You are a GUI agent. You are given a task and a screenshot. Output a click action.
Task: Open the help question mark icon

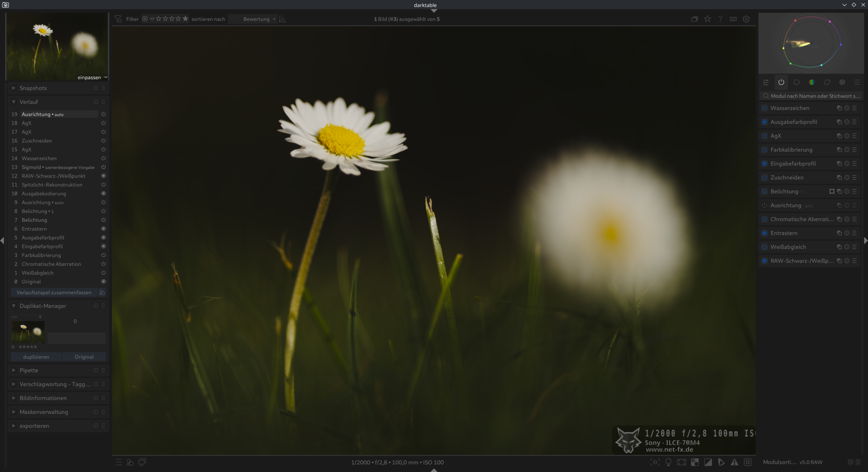[720, 19]
